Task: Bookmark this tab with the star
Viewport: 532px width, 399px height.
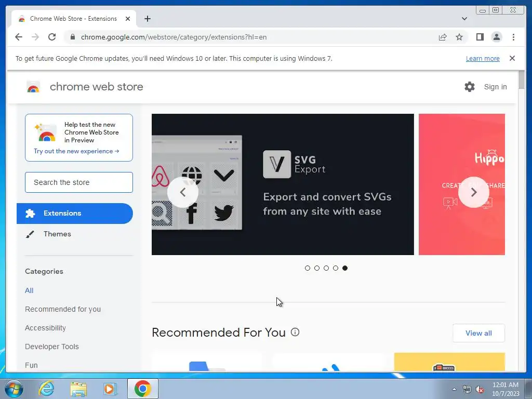Action: click(459, 37)
